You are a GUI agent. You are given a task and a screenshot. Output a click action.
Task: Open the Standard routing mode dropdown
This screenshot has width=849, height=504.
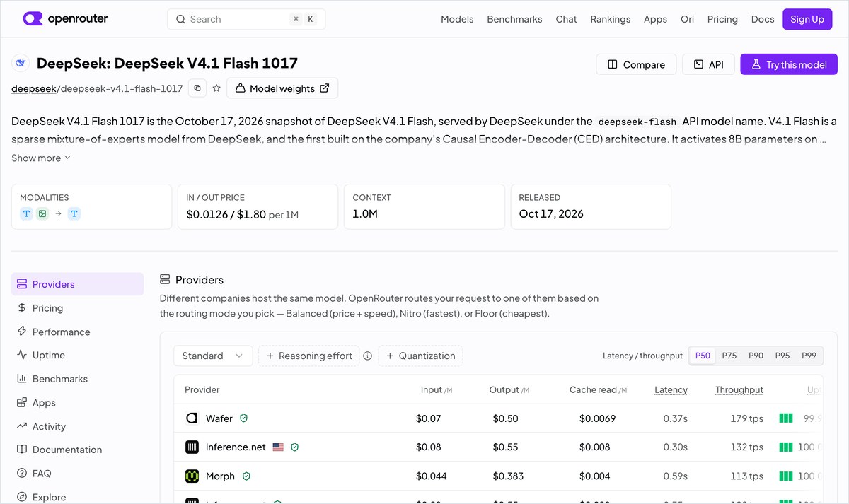tap(213, 356)
